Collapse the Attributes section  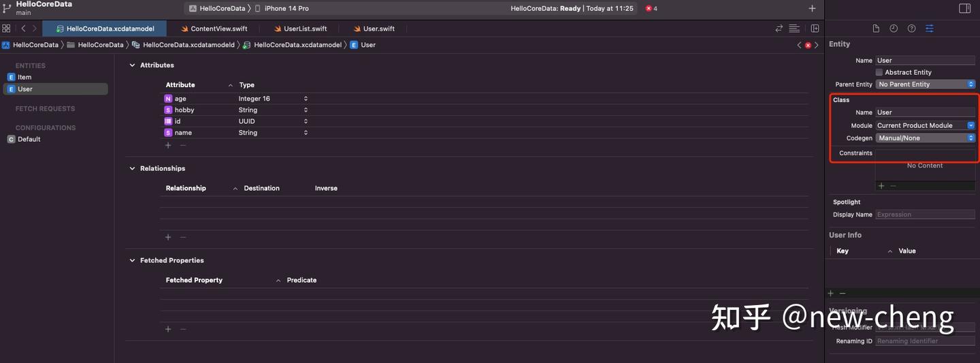[132, 65]
